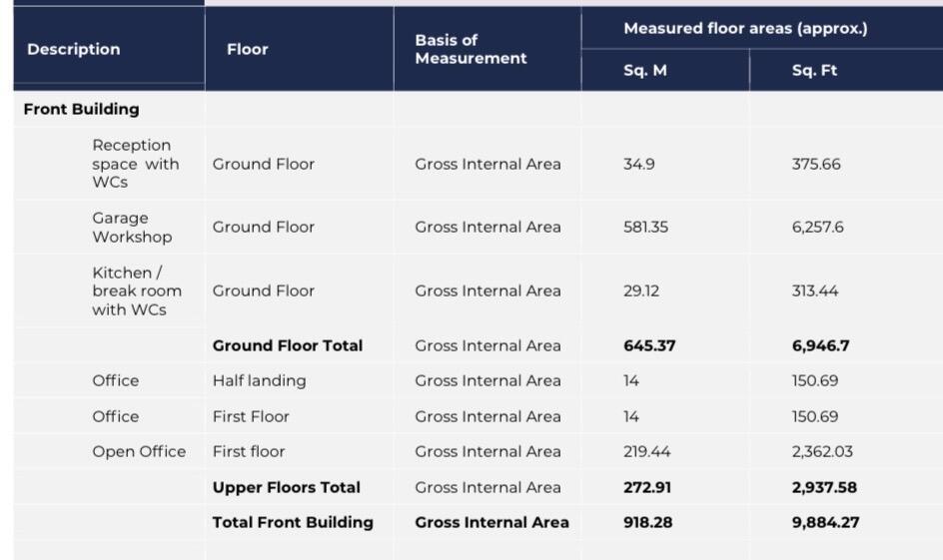Select the Front Building section label
Viewport: 943px width, 560px height.
81,109
